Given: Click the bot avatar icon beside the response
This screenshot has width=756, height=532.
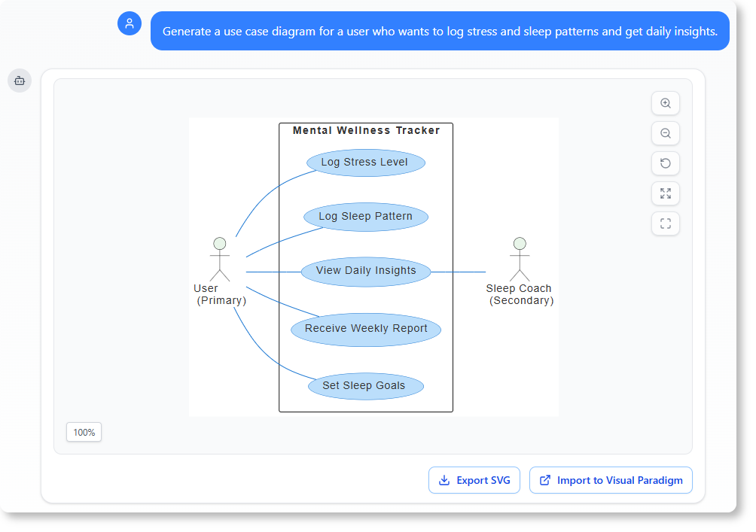Looking at the screenshot, I should click(x=20, y=81).
